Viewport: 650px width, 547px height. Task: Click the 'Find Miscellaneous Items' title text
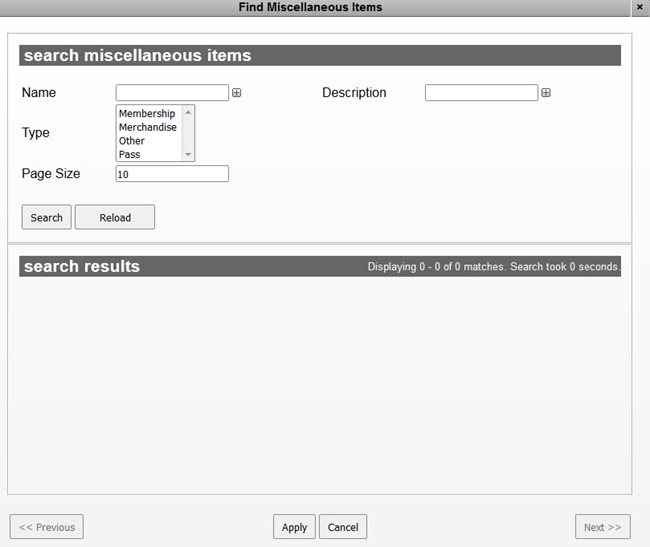310,7
